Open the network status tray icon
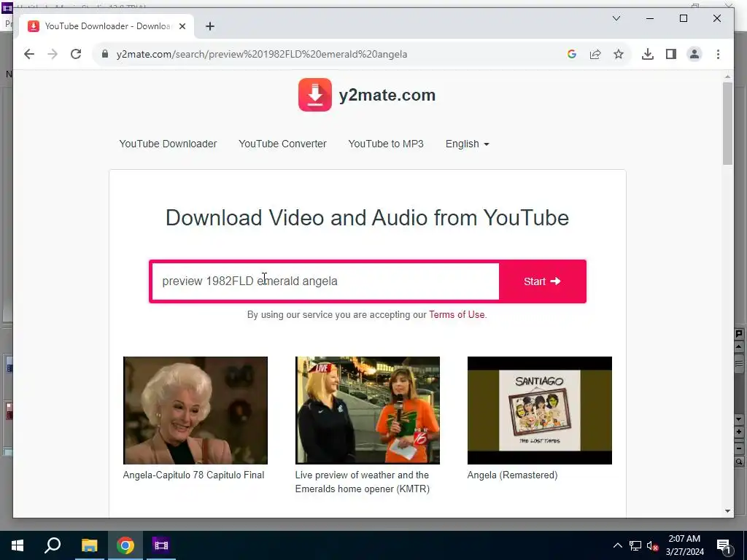The image size is (747, 560). 635,545
